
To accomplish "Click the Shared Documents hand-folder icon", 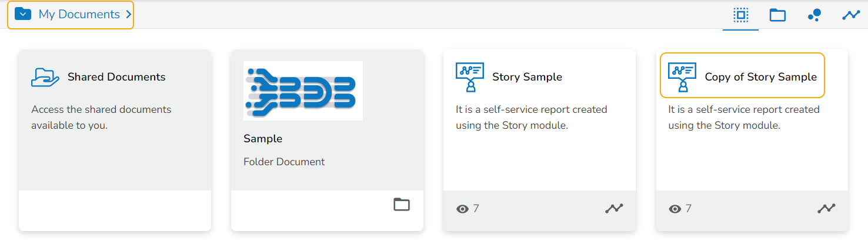I will click(x=45, y=78).
